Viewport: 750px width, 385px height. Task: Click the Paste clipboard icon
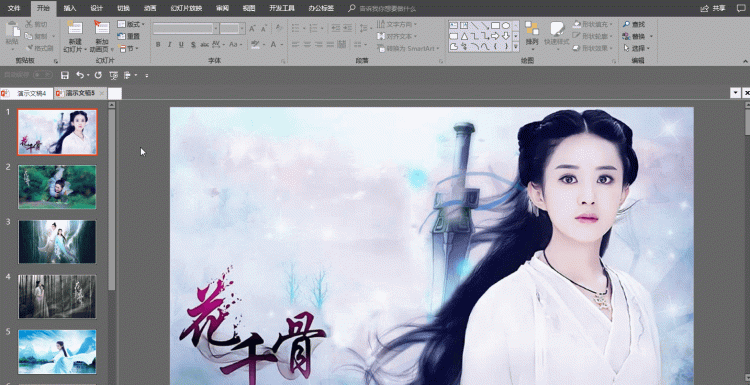pos(12,30)
